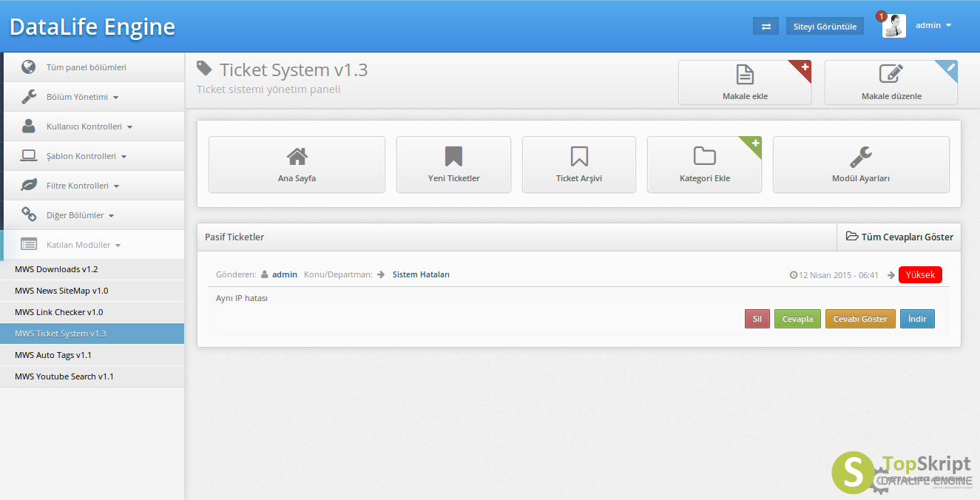The width and height of the screenshot is (980, 500).
Task: Reply to the ticket with Cevapla button
Action: point(797,319)
